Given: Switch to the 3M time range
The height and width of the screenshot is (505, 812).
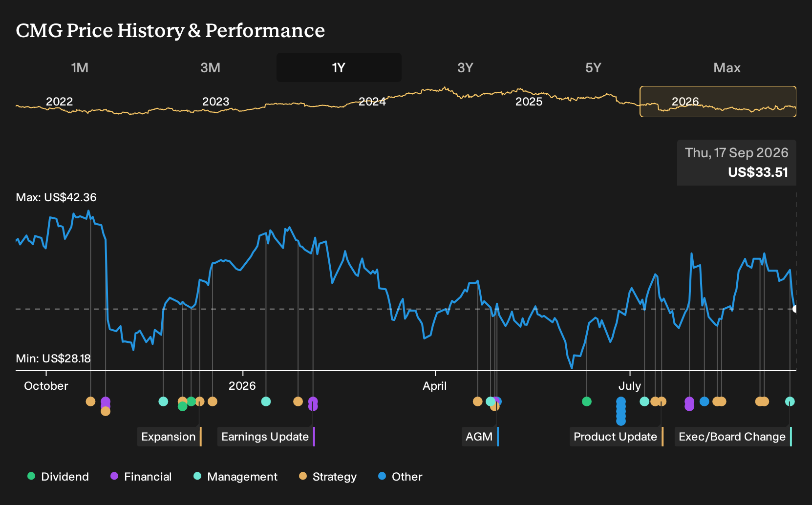Looking at the screenshot, I should tap(210, 67).
